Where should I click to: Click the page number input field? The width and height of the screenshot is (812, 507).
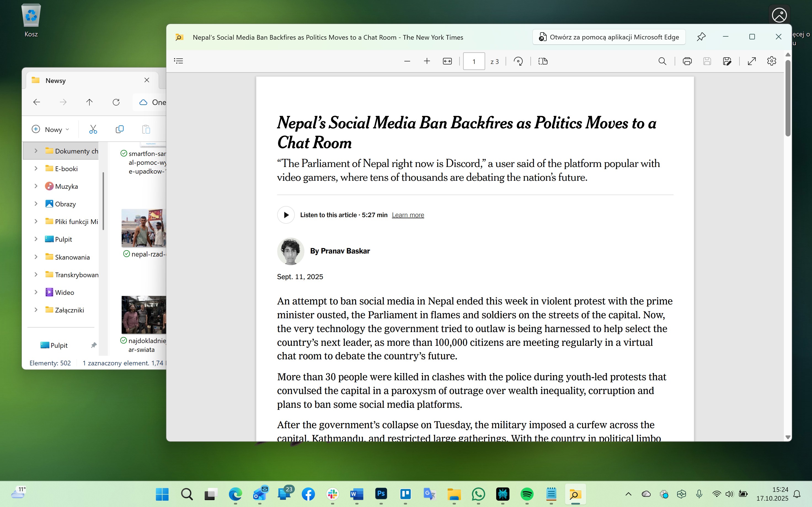tap(474, 61)
